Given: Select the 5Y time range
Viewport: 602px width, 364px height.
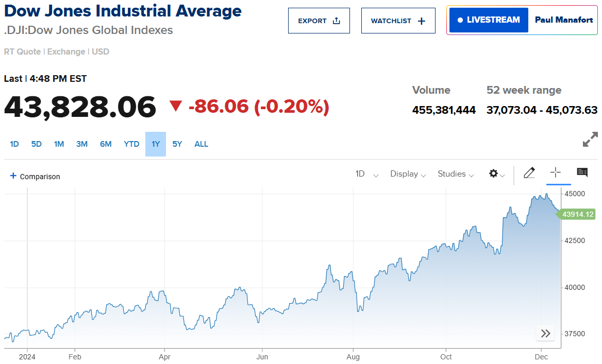Looking at the screenshot, I should click(x=177, y=144).
